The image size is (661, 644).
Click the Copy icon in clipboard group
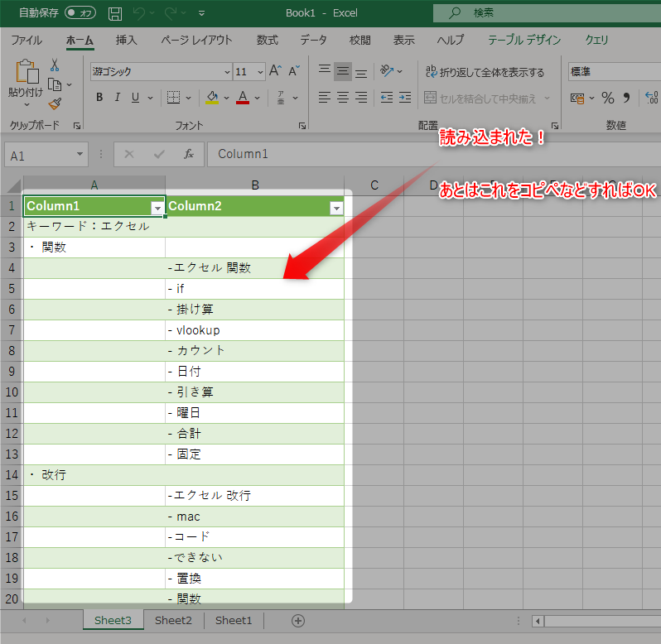tap(55, 84)
